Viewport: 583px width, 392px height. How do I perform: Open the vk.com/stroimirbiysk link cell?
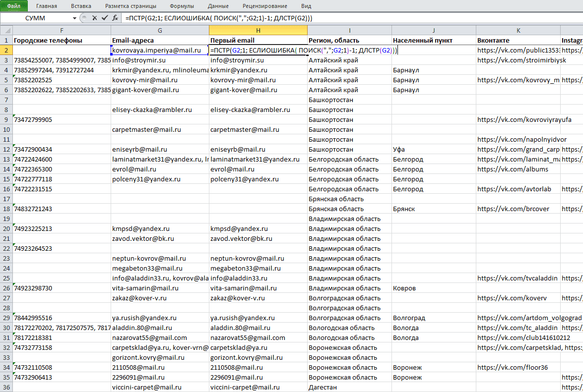(x=518, y=60)
